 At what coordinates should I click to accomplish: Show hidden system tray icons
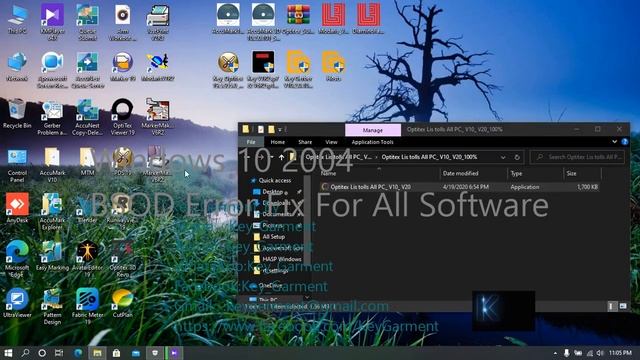tap(555, 353)
